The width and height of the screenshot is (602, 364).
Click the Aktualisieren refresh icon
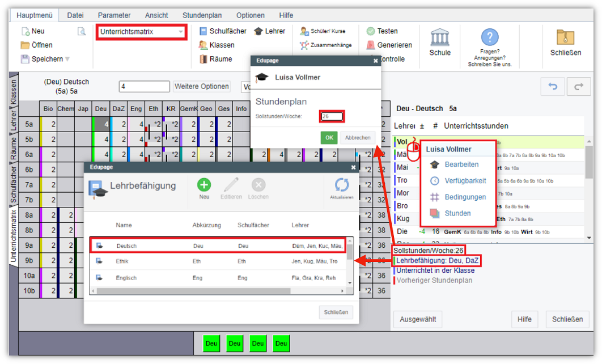pos(341,185)
